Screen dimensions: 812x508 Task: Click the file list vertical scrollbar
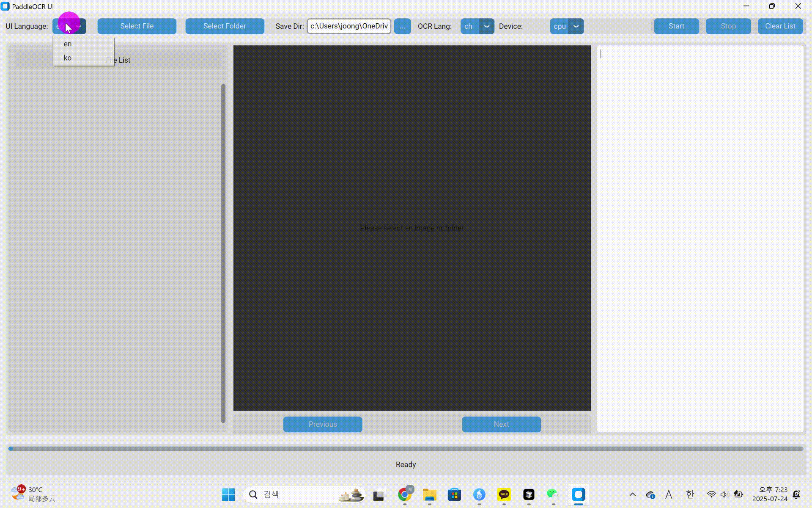(223, 253)
